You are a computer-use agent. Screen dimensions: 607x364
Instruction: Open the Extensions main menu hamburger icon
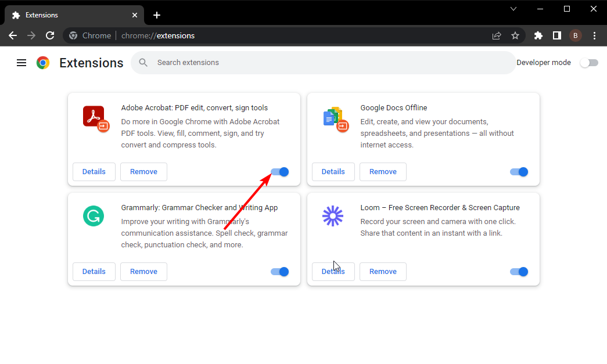[x=21, y=63]
